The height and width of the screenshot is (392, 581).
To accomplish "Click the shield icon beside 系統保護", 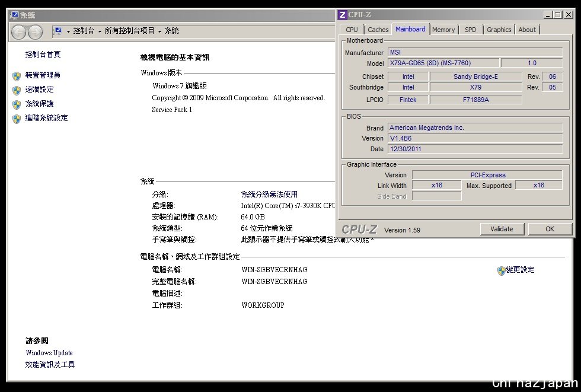I will coord(17,104).
